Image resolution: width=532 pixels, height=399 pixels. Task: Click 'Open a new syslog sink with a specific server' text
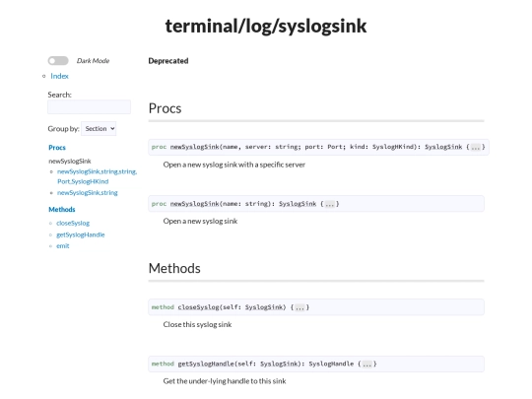coord(234,165)
